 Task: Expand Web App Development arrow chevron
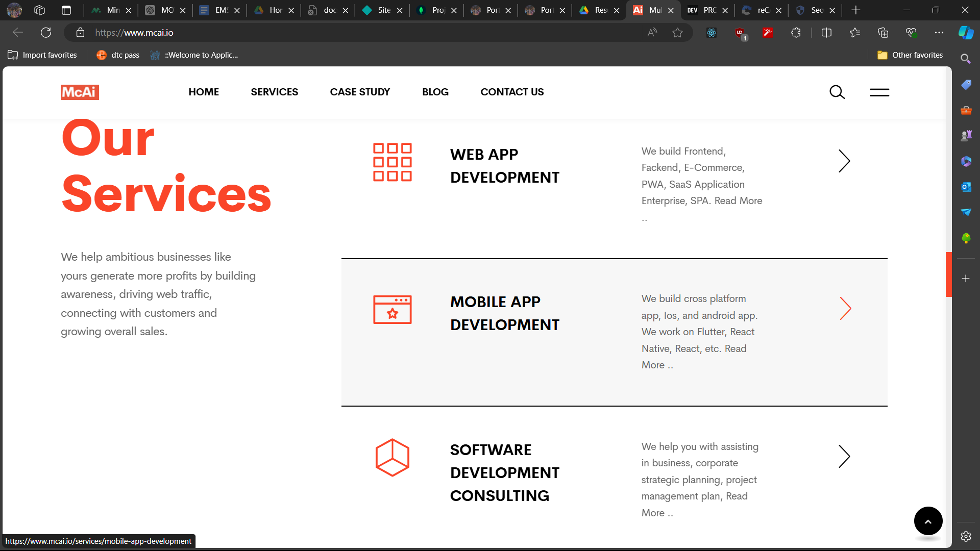[x=844, y=161]
